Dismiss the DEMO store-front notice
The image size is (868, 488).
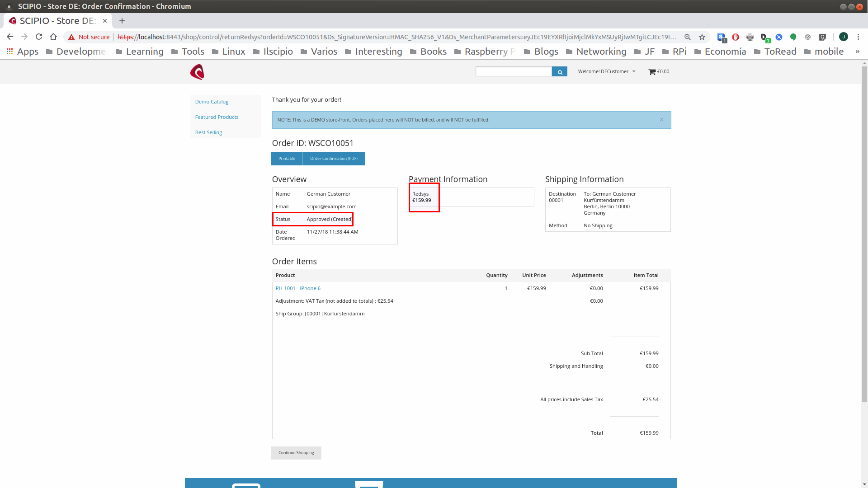coord(661,120)
